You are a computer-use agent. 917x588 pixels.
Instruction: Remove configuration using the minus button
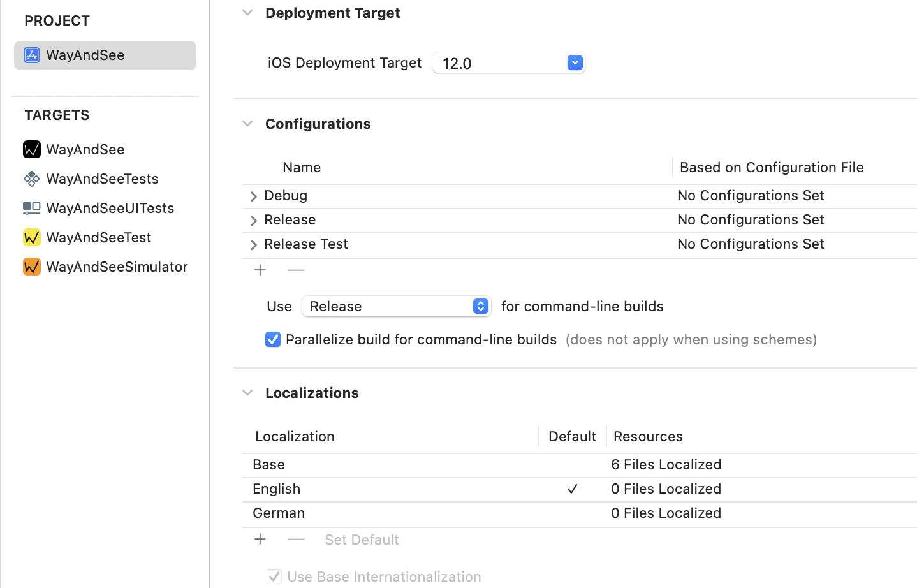(x=296, y=270)
